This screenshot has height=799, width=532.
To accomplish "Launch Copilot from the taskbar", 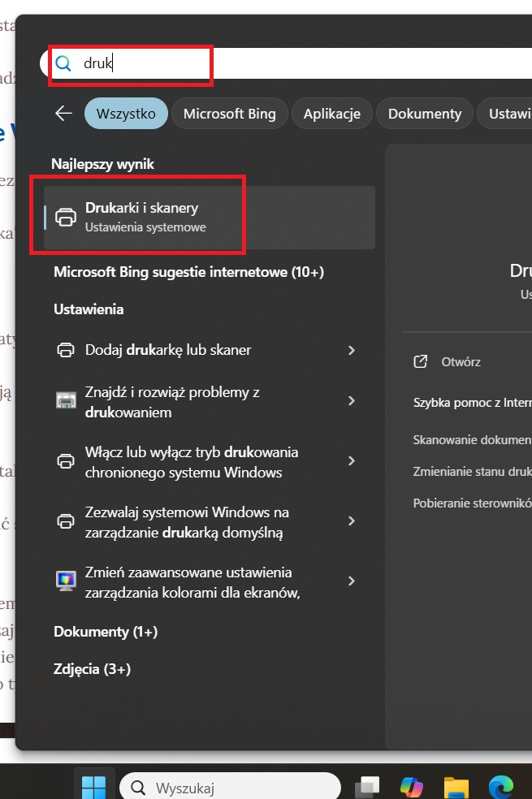I will (412, 786).
